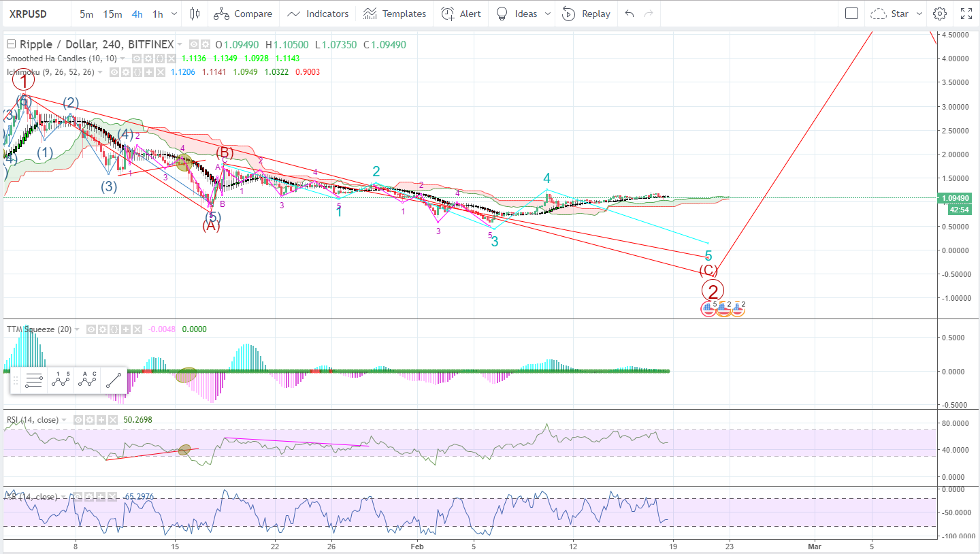Select the 4h timeframe
Screen dimensions: 980x554
(x=137, y=14)
